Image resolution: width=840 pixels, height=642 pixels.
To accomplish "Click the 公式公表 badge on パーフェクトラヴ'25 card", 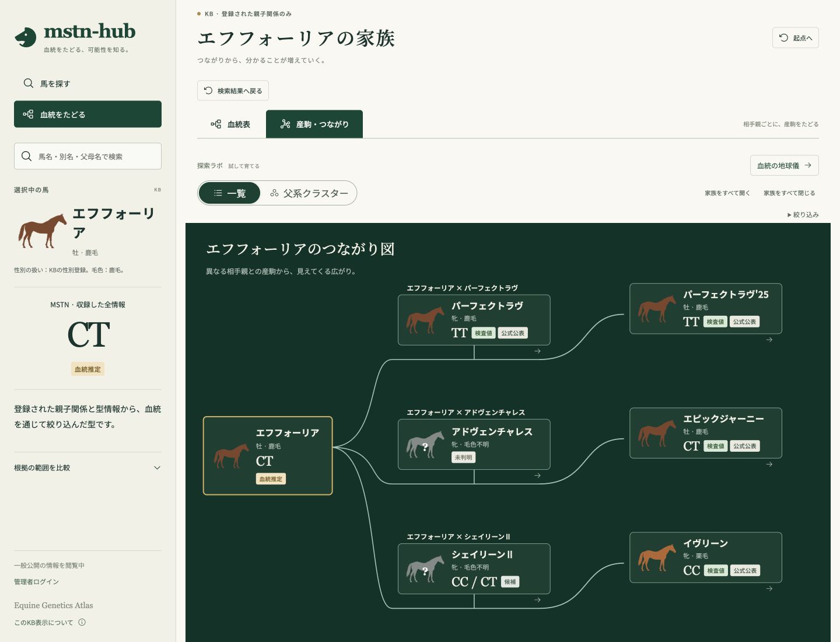I will (x=745, y=322).
